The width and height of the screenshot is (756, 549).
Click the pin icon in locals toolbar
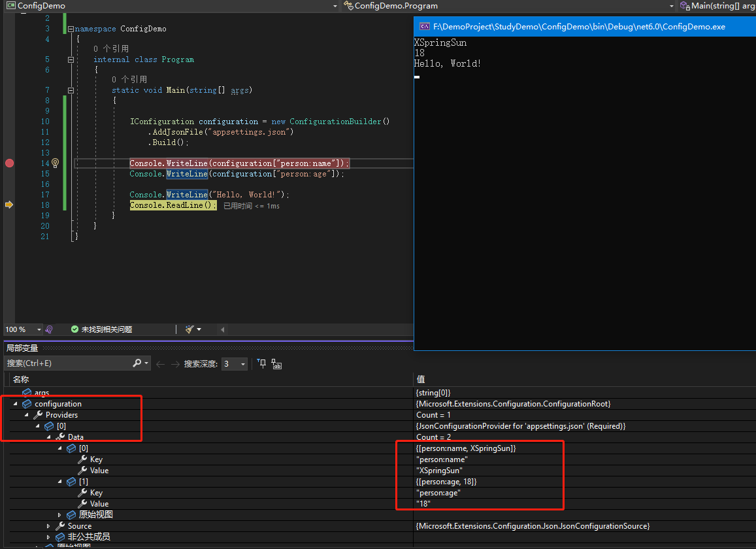pos(261,364)
